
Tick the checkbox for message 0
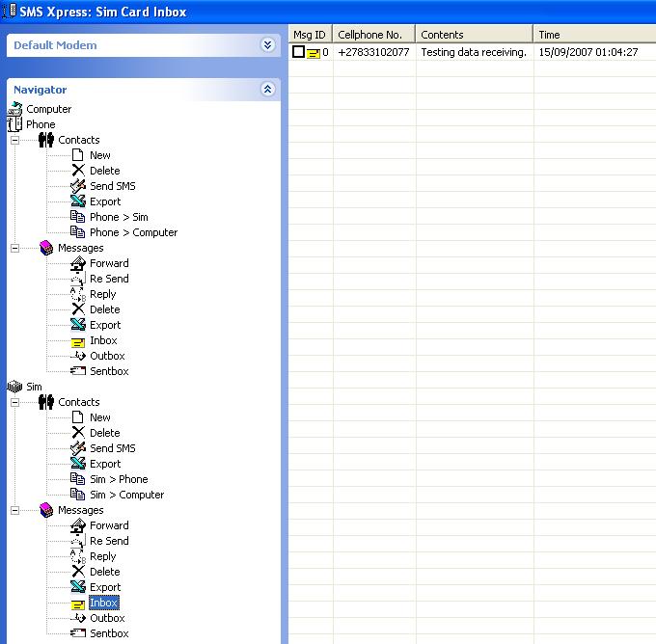coord(298,52)
